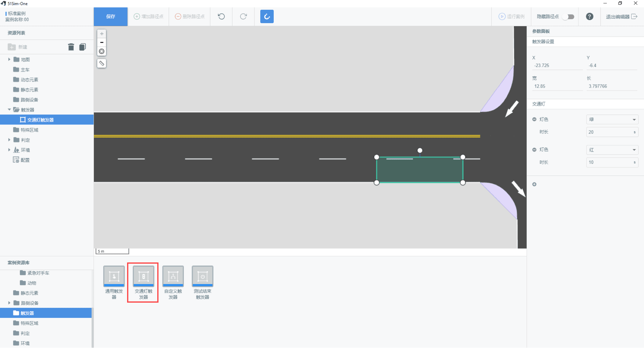Click the 交通灯 section header
Image resolution: width=644 pixels, height=348 pixels.
click(539, 104)
